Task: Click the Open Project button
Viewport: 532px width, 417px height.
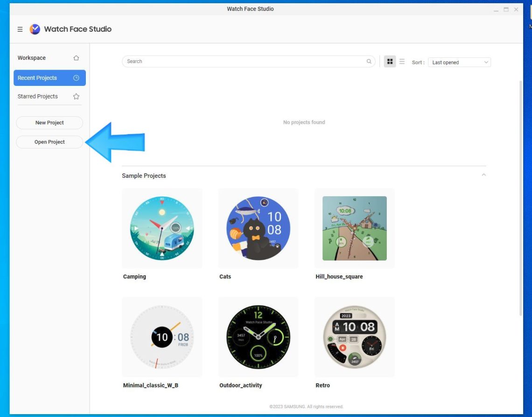Action: tap(49, 142)
